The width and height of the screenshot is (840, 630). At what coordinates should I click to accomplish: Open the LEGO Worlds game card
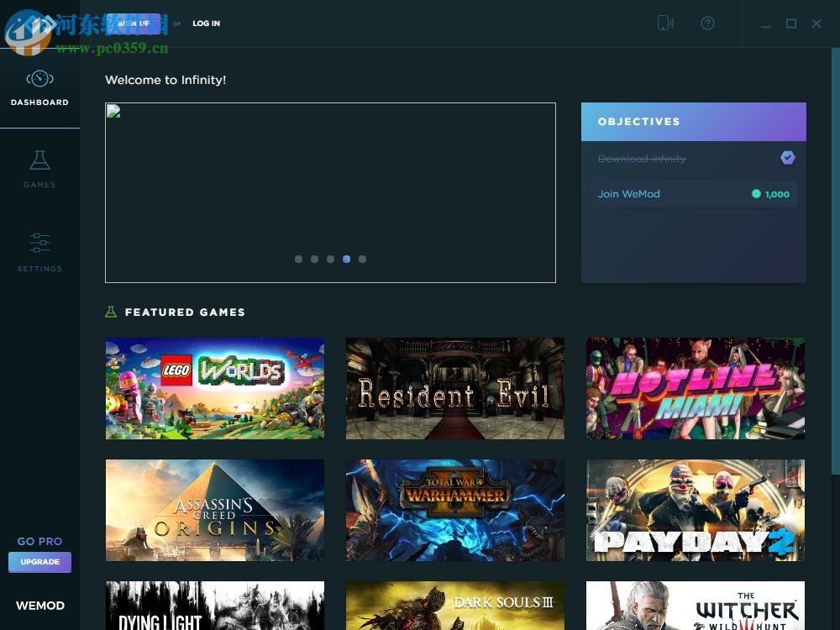click(215, 388)
